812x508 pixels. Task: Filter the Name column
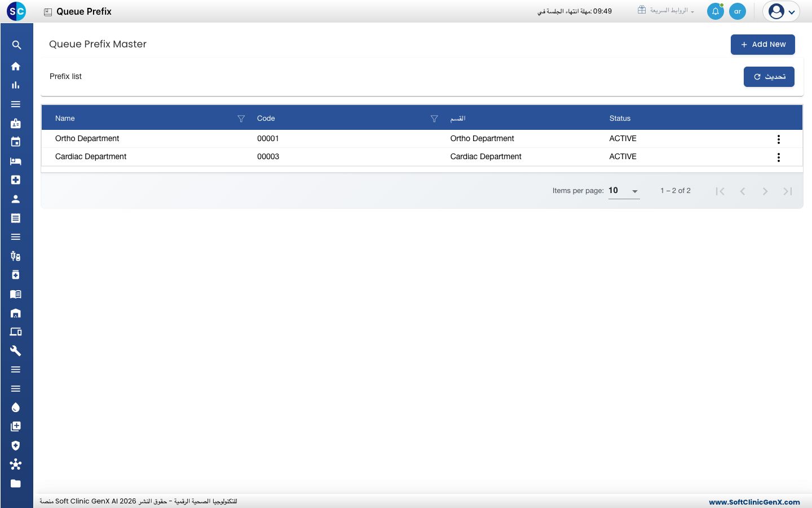(x=241, y=119)
